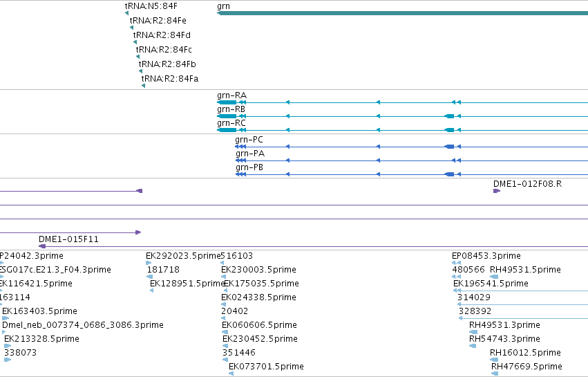Click the RH49531.5prime EST label
The height and width of the screenshot is (377, 588).
(x=525, y=270)
